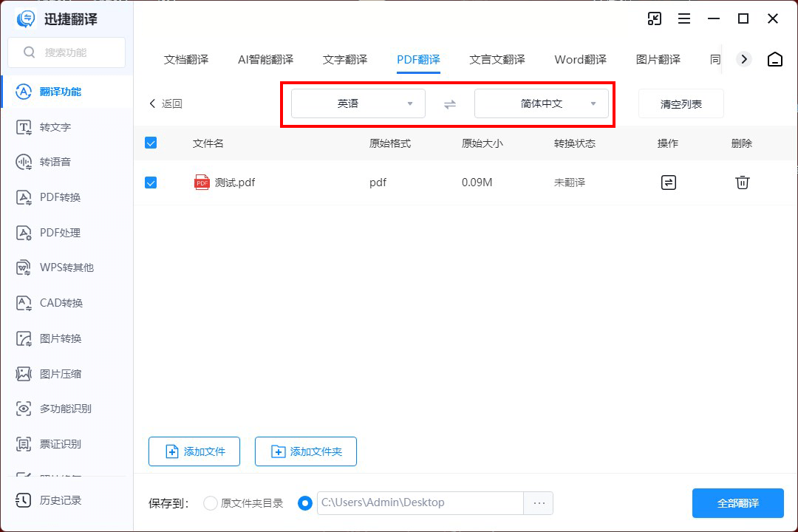Image resolution: width=798 pixels, height=532 pixels.
Task: Toggle the select-all header checkbox
Action: (151, 143)
